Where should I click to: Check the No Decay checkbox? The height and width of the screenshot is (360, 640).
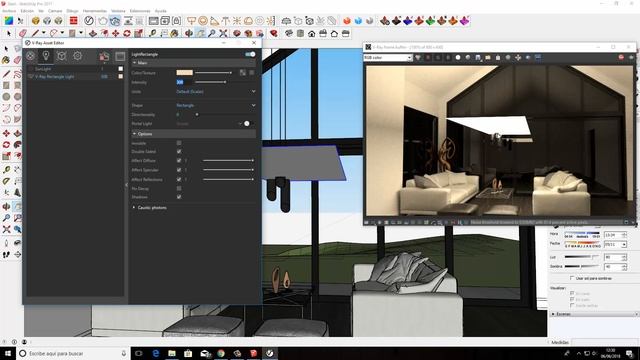[x=179, y=188]
